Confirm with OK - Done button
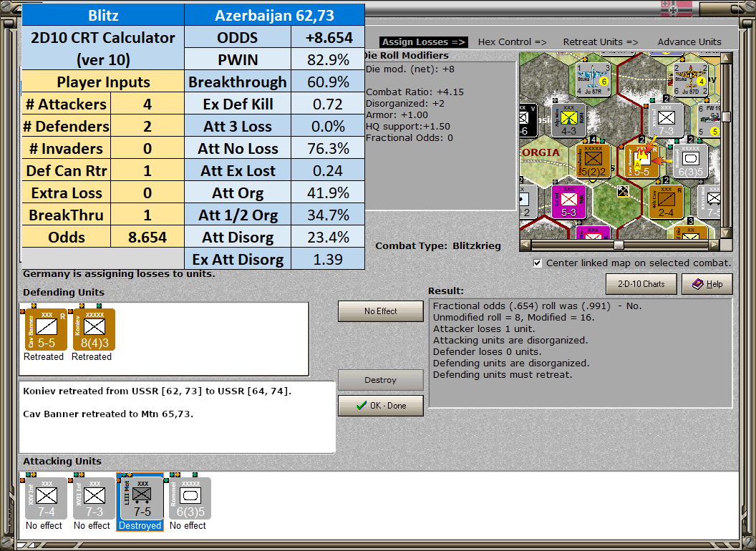Screen dimensions: 756x551 click(380, 406)
